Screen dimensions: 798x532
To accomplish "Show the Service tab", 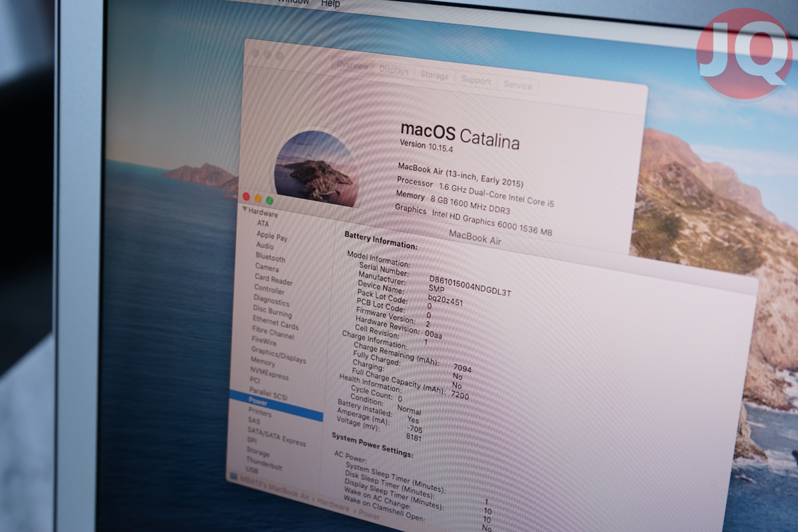I will click(x=517, y=85).
